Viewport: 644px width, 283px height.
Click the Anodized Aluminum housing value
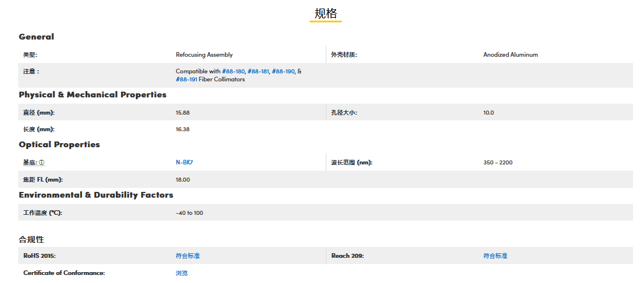point(510,55)
